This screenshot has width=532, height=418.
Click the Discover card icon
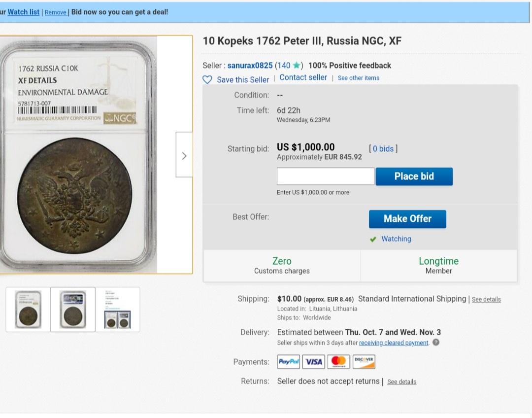[x=364, y=362]
